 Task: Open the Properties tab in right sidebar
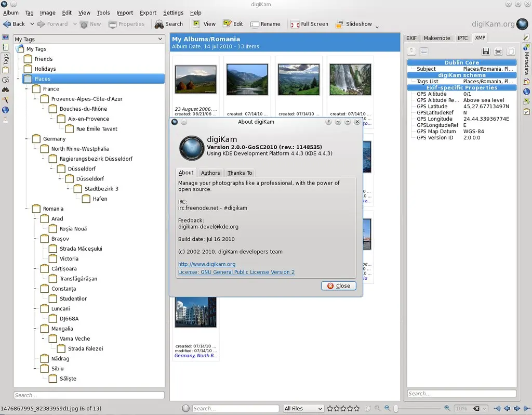[x=526, y=37]
